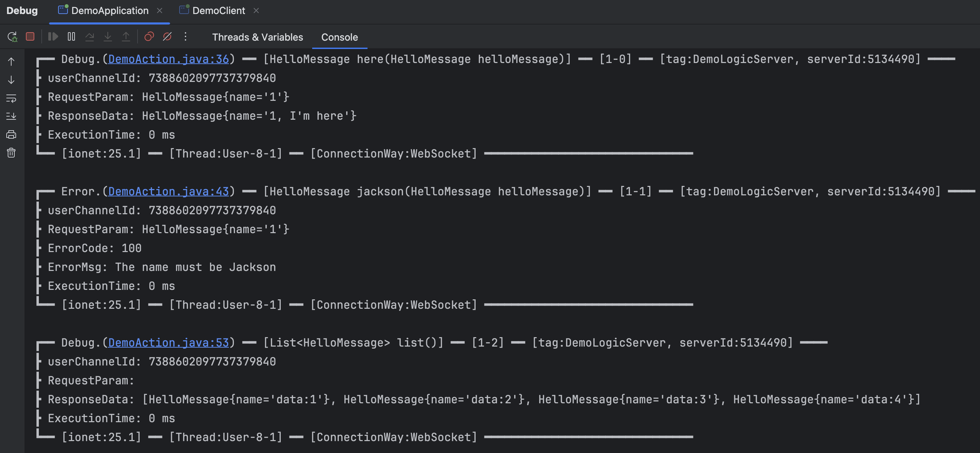Rerun the DemoApplication debug session
Viewport: 980px width, 453px height.
13,37
